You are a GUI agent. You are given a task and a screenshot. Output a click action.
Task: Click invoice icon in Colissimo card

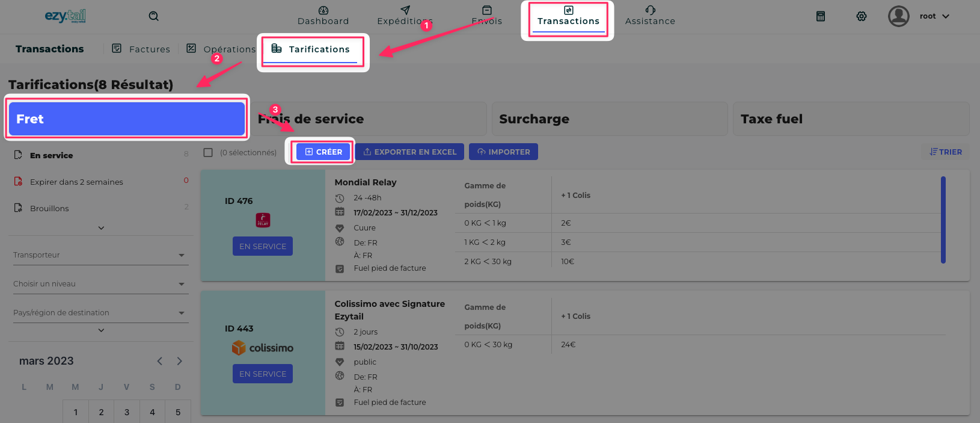pos(340,403)
